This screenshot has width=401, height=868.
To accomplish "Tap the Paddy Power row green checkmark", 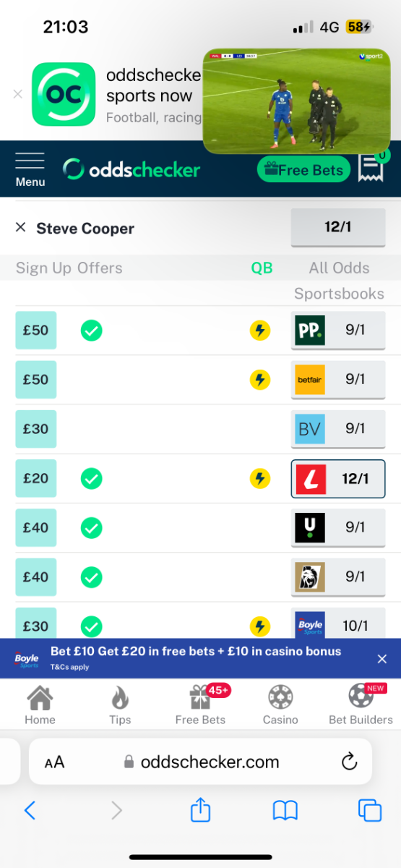I will click(x=91, y=331).
